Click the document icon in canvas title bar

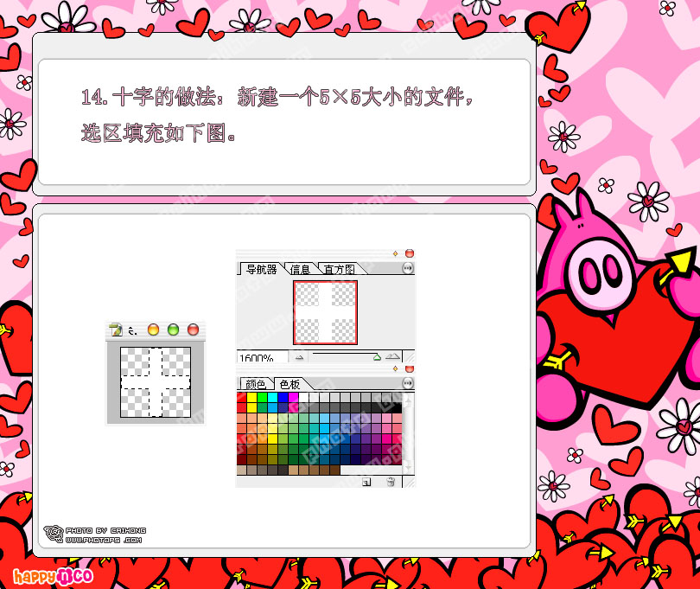tap(115, 330)
